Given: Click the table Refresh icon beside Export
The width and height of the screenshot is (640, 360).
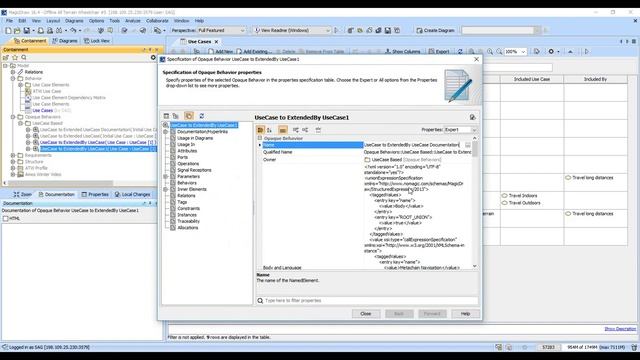Looking at the screenshot, I should click(x=460, y=52).
